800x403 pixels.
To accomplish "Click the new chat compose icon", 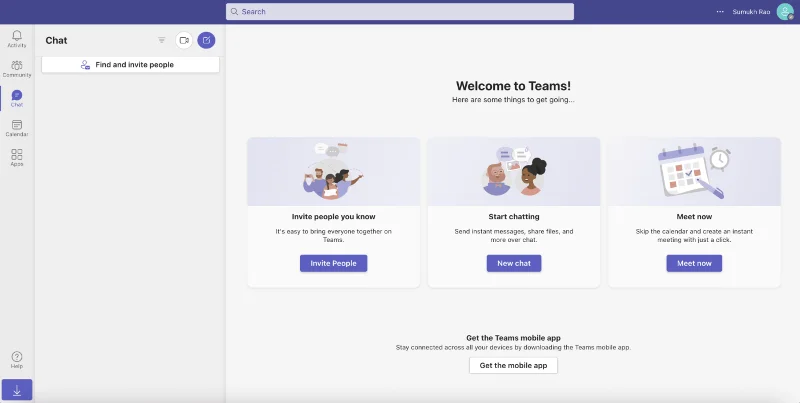I will (x=206, y=40).
